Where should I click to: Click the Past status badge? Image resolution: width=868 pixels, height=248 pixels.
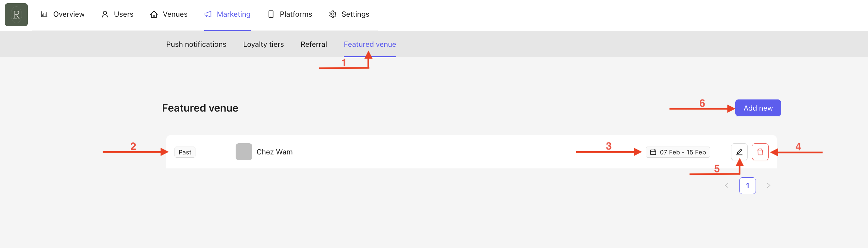(x=185, y=152)
